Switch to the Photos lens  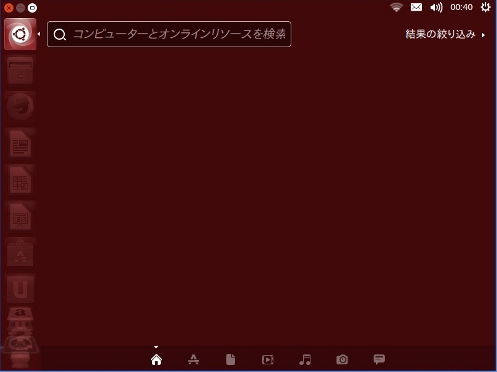(x=342, y=360)
